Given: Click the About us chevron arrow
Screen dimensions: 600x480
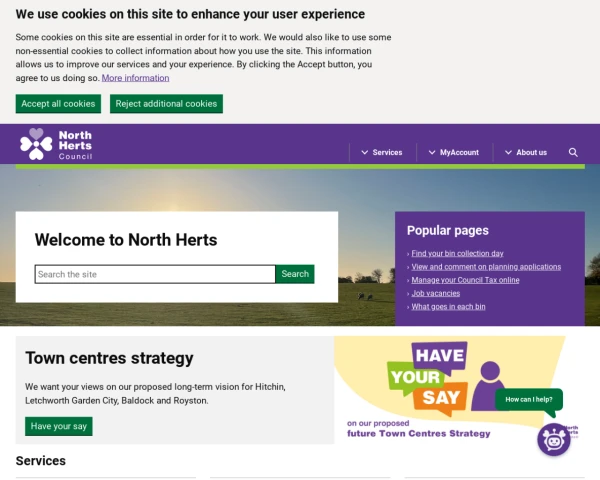Looking at the screenshot, I should [x=508, y=152].
